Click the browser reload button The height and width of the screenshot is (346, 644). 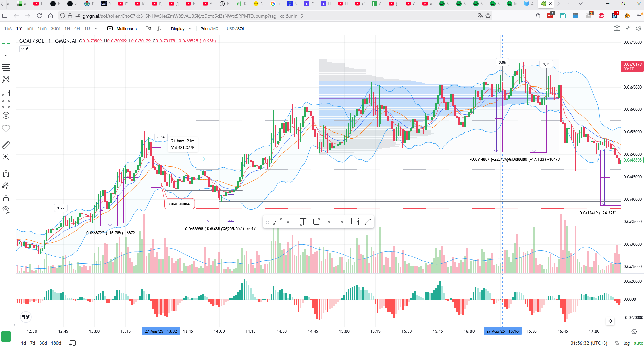click(x=39, y=16)
